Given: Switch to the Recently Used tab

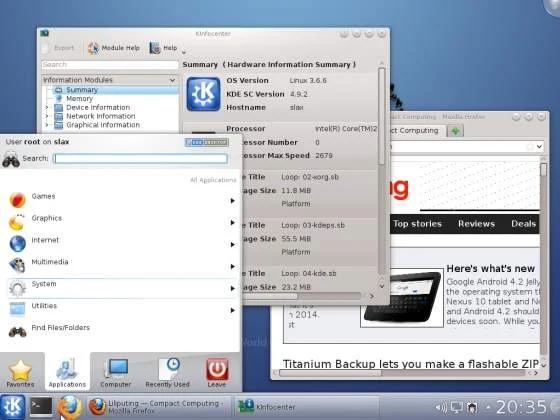Looking at the screenshot, I should click(x=168, y=373).
